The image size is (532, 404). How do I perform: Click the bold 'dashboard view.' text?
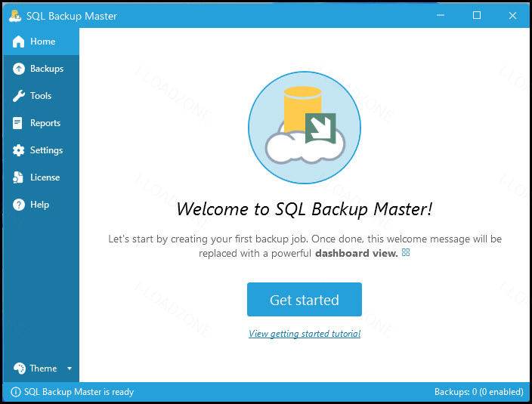[x=356, y=253]
